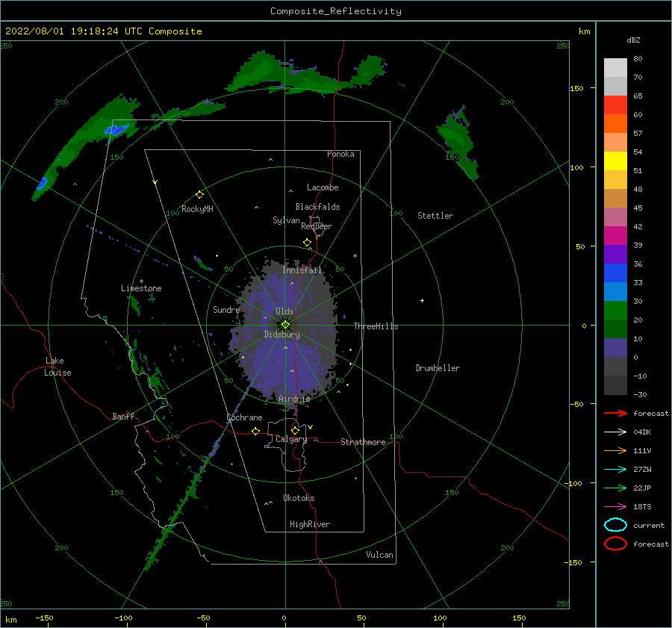Screen dimensions: 672x628
Task: Click the Sylvan label
Action: pyautogui.click(x=286, y=220)
